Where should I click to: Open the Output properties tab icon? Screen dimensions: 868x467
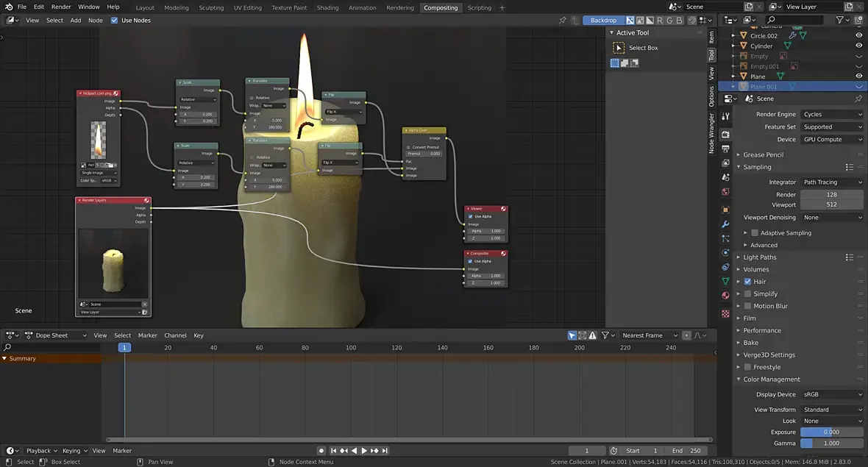tap(725, 149)
